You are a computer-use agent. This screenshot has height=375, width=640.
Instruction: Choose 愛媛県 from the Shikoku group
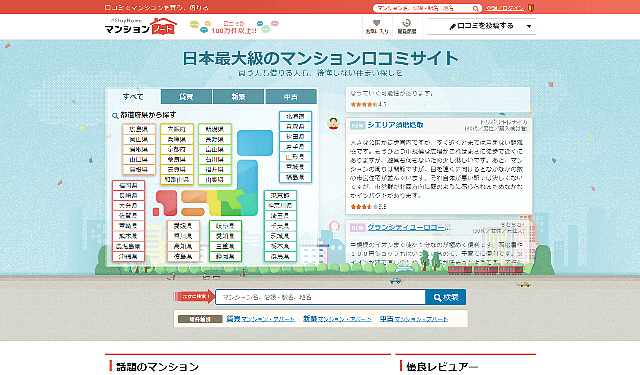tap(183, 226)
